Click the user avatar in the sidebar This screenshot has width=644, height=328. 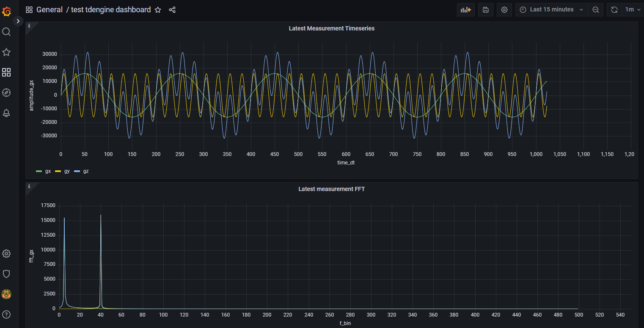click(x=6, y=294)
